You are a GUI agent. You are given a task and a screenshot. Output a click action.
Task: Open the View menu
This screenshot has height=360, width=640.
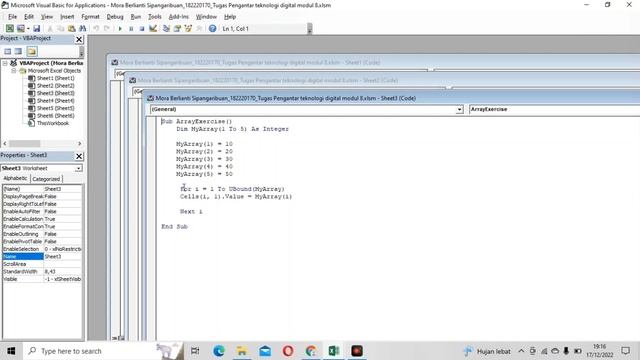tap(47, 17)
